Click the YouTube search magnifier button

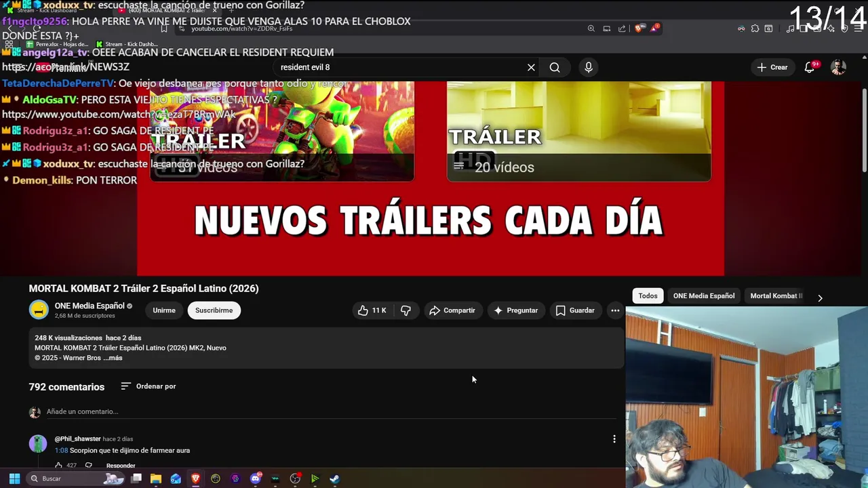[x=555, y=67]
